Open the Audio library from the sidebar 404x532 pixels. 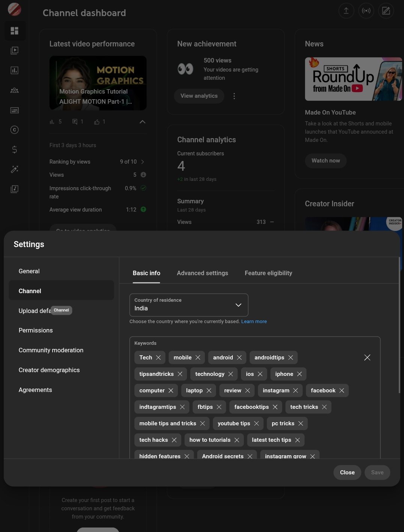coord(14,189)
